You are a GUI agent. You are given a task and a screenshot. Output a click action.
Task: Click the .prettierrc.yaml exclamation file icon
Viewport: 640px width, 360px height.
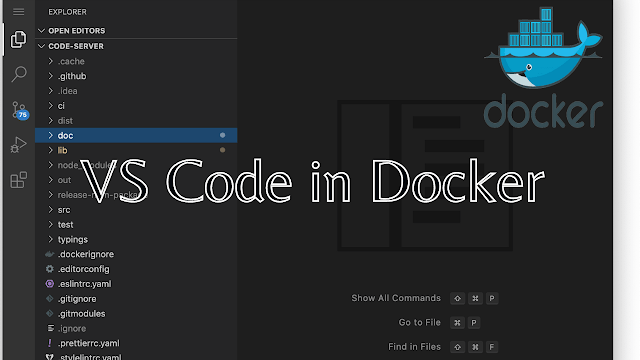click(x=49, y=343)
